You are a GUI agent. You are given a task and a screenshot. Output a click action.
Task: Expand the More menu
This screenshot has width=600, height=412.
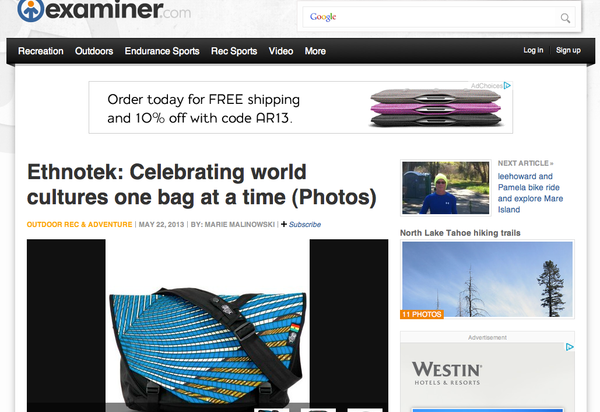[315, 51]
